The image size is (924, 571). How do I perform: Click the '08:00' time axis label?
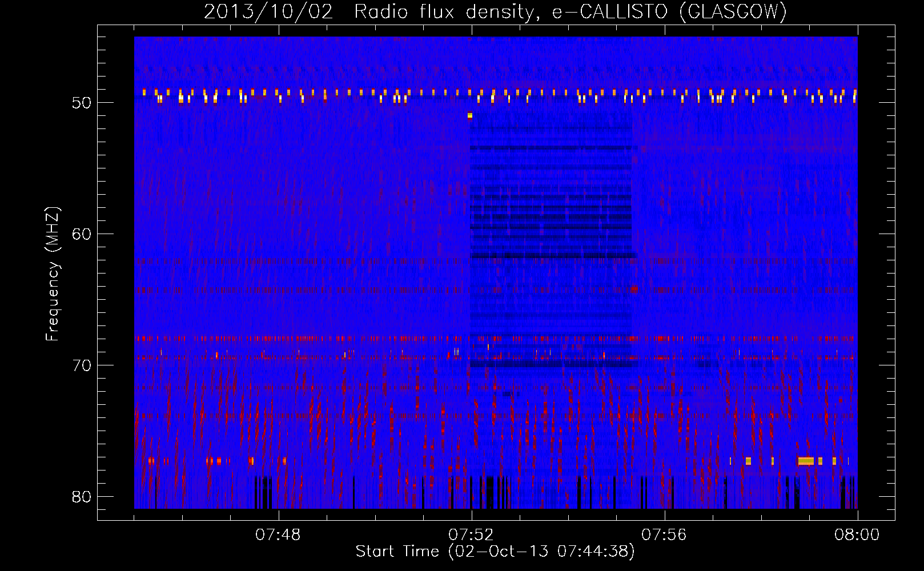[x=857, y=535]
